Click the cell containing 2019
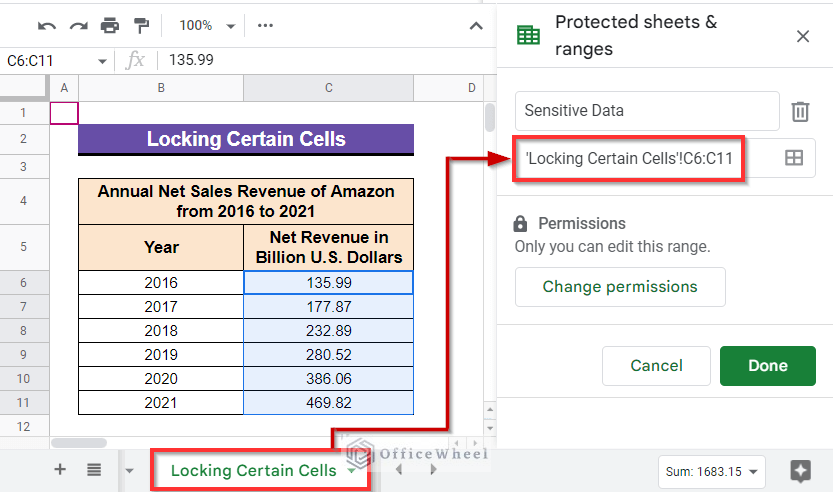Screen dimensions: 833x492 click(x=161, y=354)
